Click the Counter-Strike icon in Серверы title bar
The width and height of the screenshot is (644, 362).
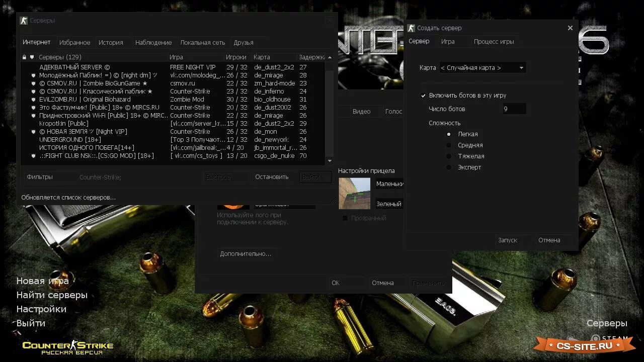(x=24, y=21)
